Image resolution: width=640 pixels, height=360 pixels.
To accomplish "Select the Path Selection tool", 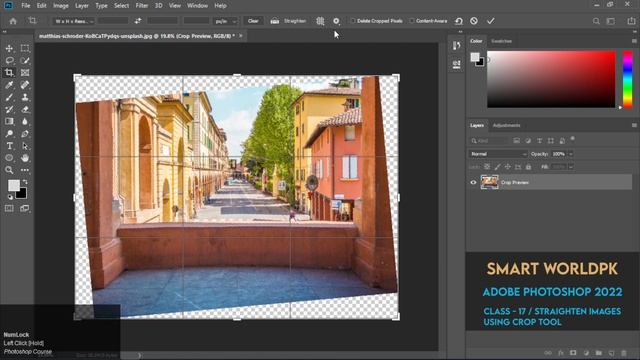I will (25, 146).
